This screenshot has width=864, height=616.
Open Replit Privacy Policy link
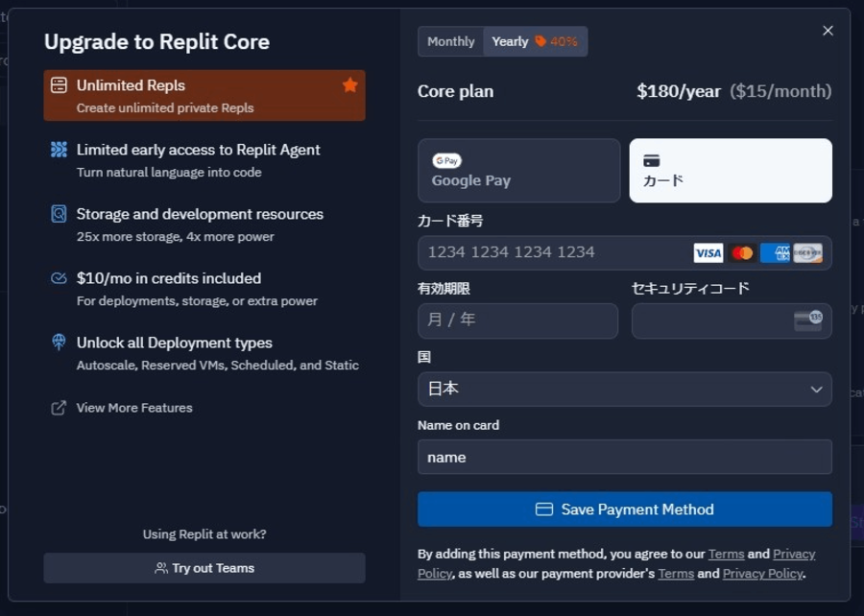[x=794, y=555]
